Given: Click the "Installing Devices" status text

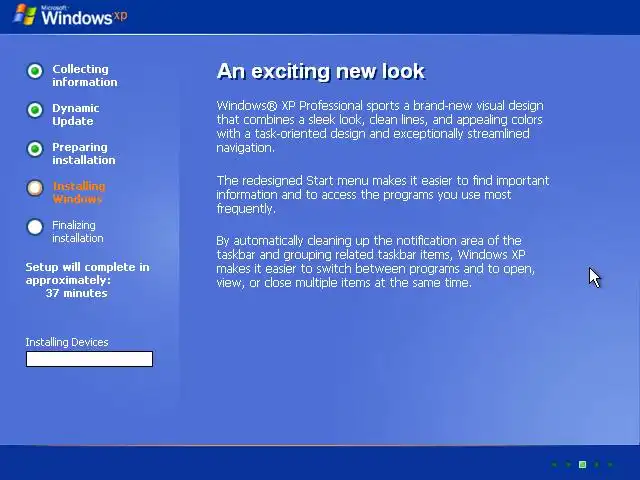Looking at the screenshot, I should coord(67,342).
